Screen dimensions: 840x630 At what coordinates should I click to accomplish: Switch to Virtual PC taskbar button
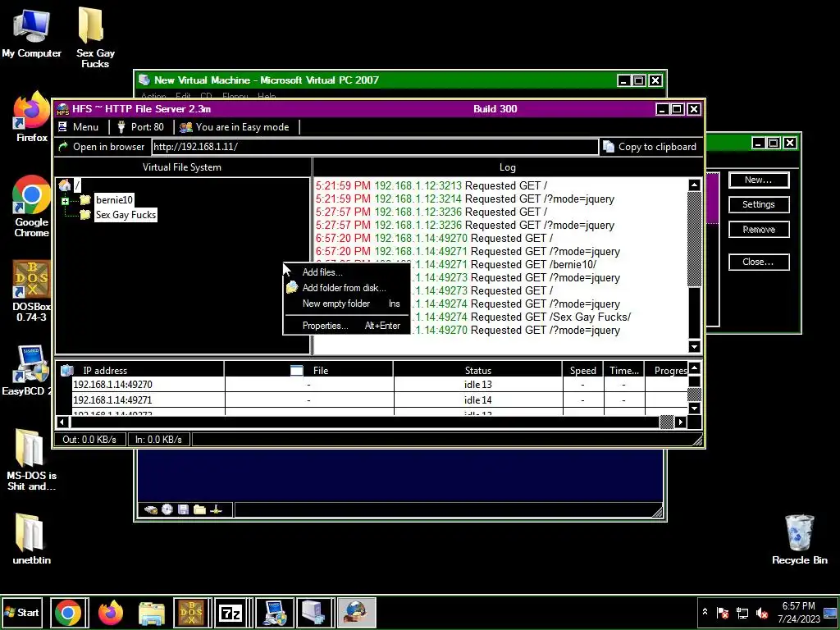314,612
